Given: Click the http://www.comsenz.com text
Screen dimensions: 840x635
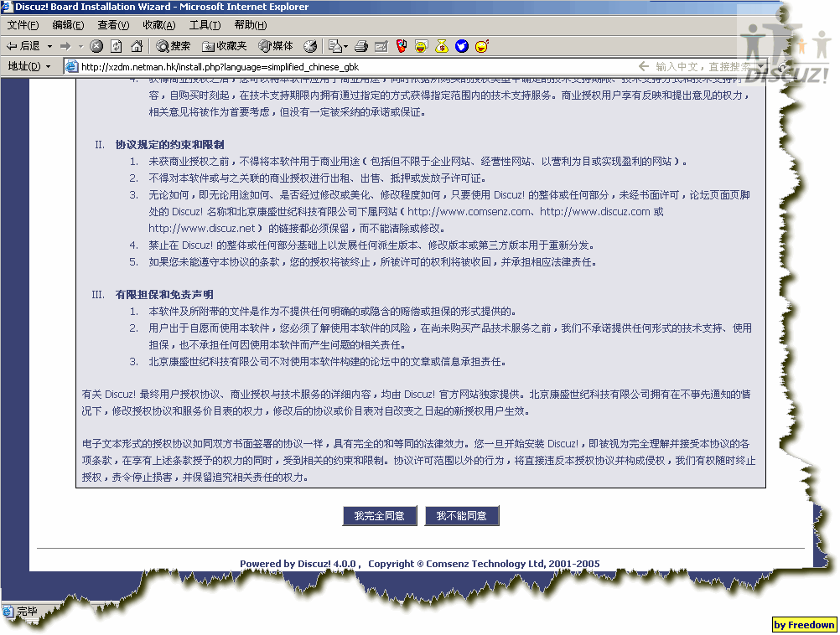Looking at the screenshot, I should [469, 211].
